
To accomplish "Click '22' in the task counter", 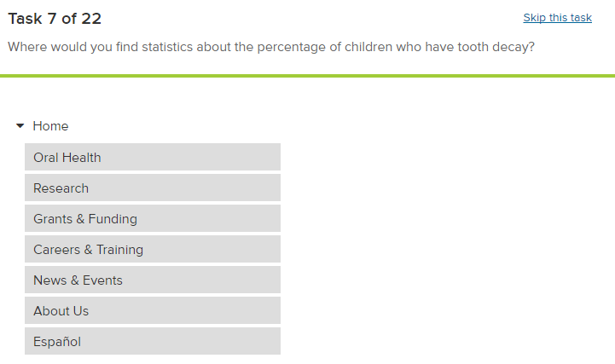I will click(x=91, y=19).
